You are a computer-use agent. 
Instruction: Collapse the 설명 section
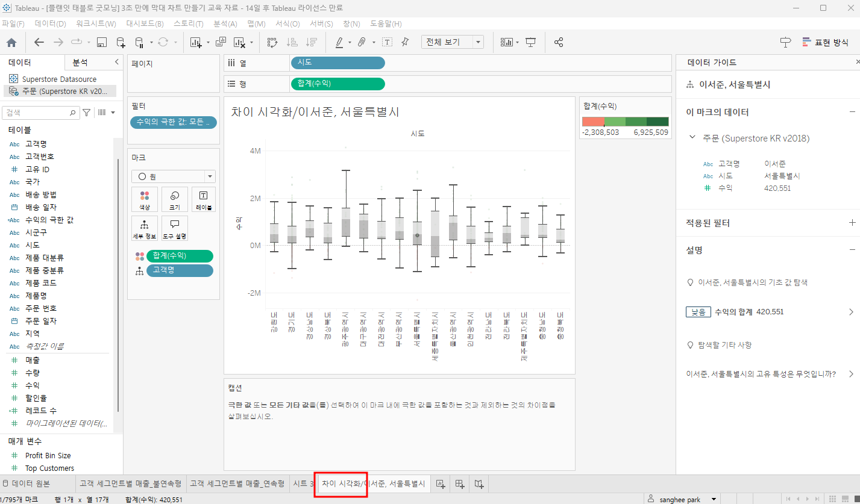(x=852, y=250)
